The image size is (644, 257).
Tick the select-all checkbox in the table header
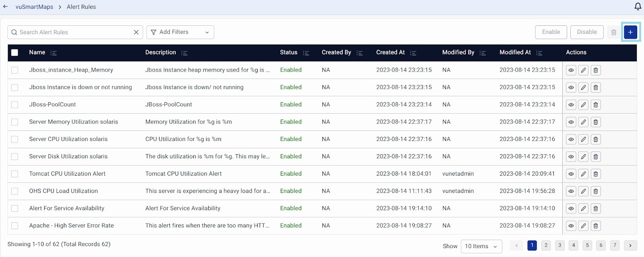pos(15,52)
